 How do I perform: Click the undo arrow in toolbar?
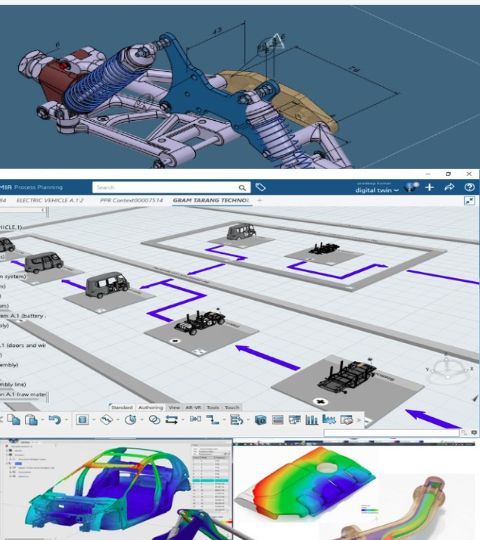click(54, 420)
